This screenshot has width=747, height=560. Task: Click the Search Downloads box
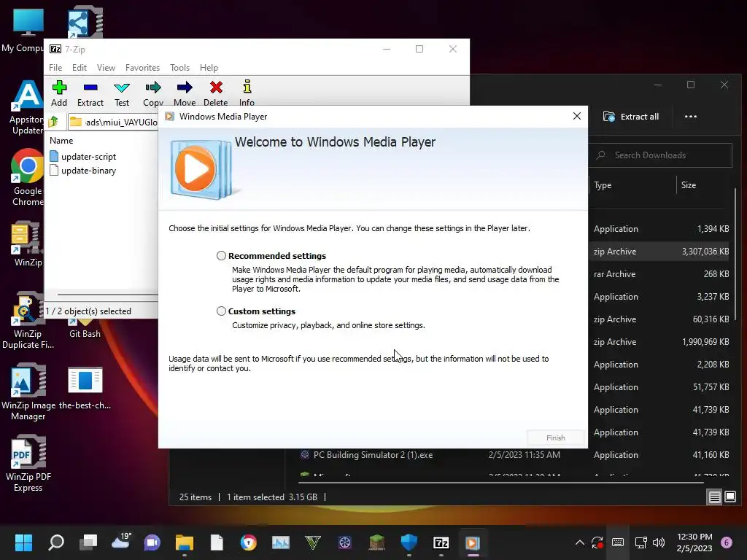pos(660,155)
